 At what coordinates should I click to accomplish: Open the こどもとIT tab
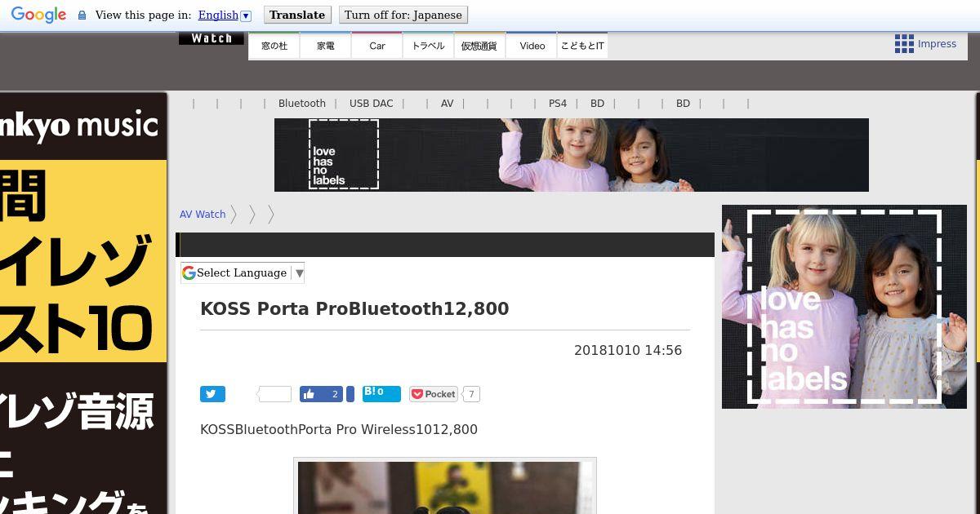[x=582, y=46]
